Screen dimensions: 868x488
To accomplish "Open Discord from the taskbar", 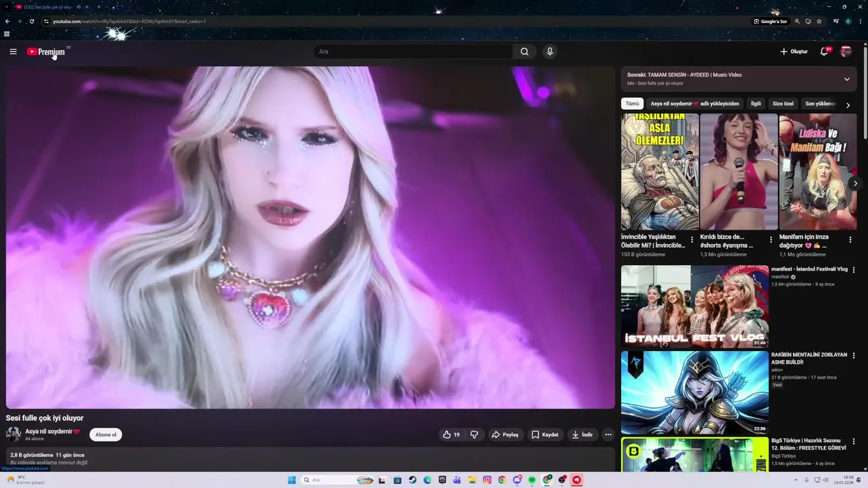I will coord(517,480).
